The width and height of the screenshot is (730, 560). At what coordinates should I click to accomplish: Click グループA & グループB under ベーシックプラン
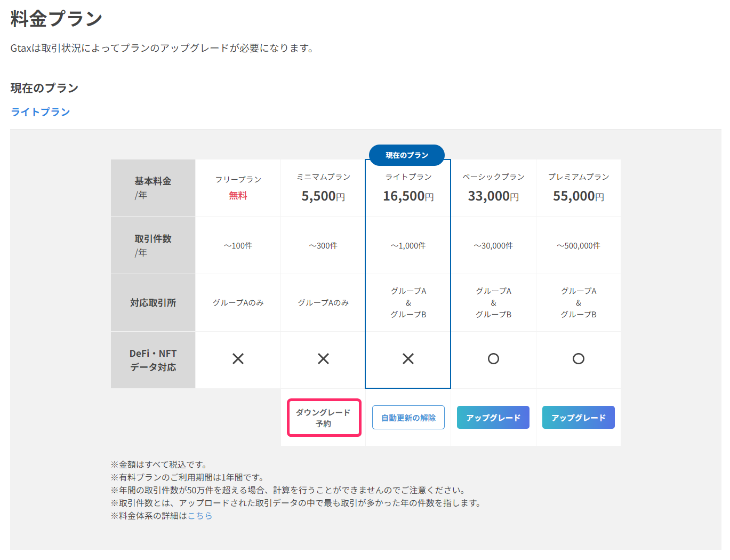pyautogui.click(x=493, y=303)
